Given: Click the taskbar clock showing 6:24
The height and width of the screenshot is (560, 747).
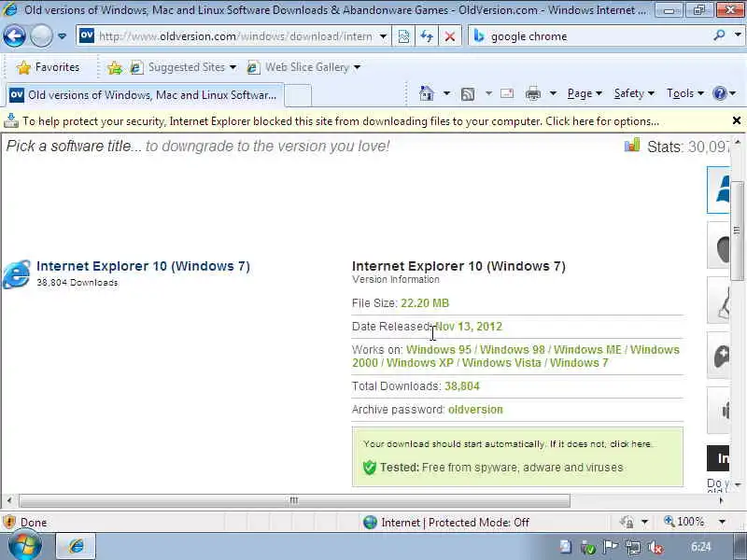Looking at the screenshot, I should pyautogui.click(x=700, y=547).
